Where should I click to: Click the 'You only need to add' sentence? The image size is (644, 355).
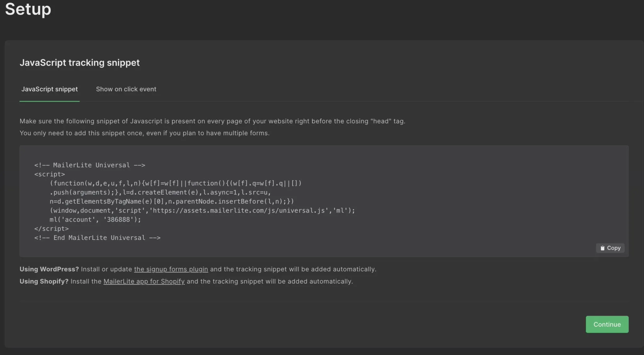pyautogui.click(x=144, y=133)
